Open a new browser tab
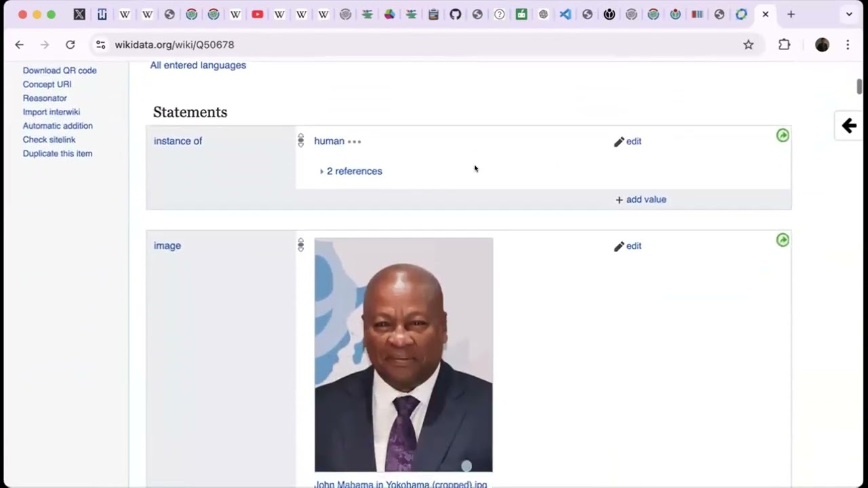868x488 pixels. [x=791, y=14]
